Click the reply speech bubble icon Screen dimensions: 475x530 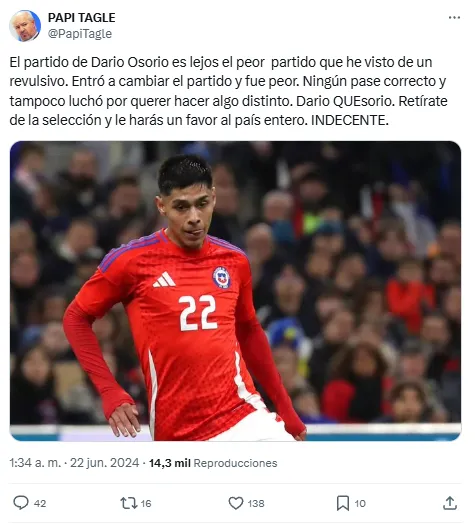21,503
